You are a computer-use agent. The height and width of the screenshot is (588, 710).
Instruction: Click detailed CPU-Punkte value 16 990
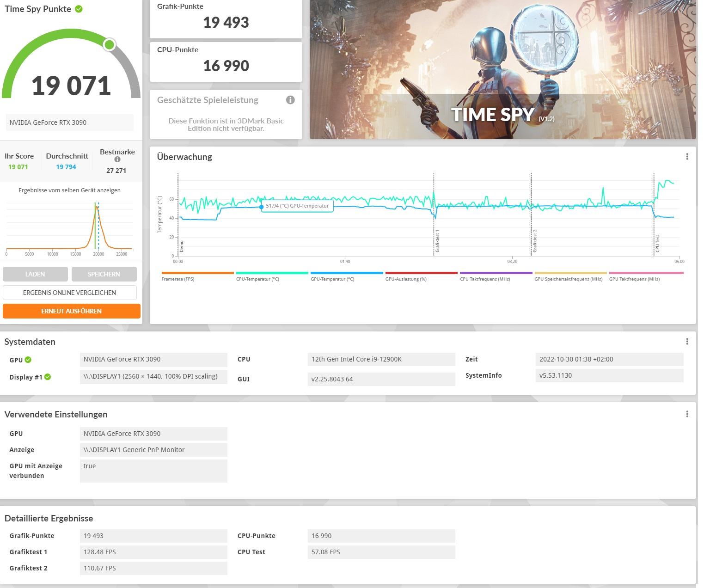pyautogui.click(x=381, y=536)
